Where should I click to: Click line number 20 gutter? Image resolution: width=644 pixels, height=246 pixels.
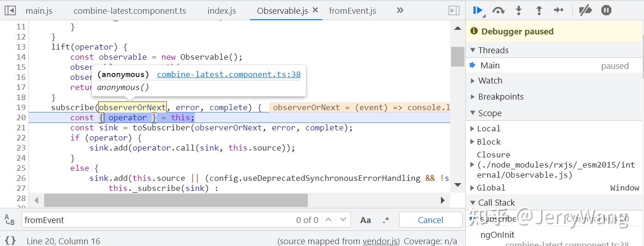[21, 117]
